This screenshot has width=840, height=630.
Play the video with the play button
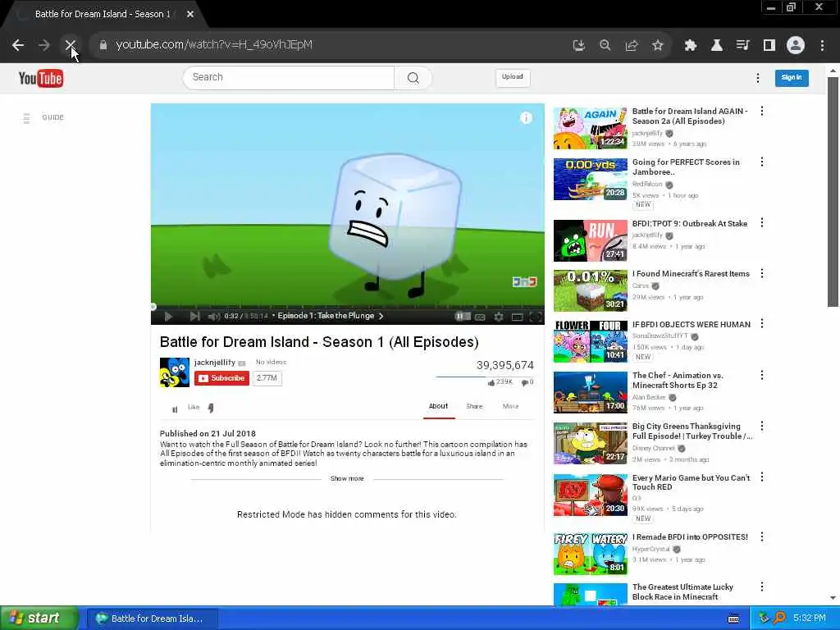(167, 317)
